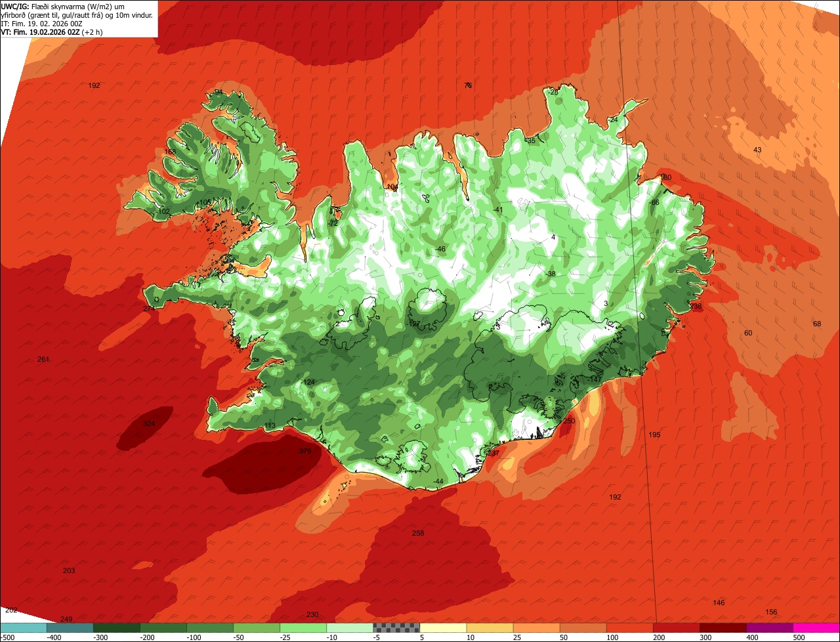Click the map value 274 west of Snæfellsnes
840x642 pixels.
tap(149, 309)
